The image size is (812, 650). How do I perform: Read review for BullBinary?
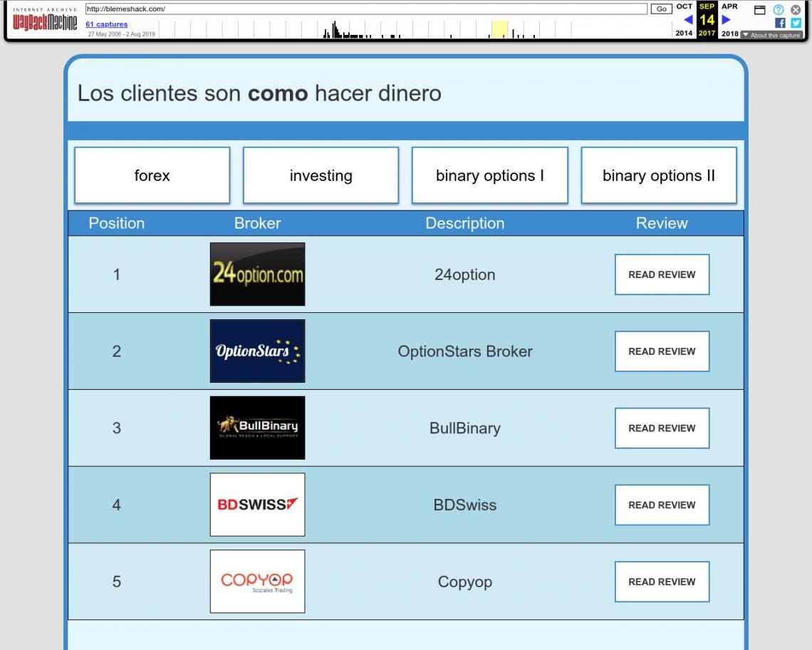[x=662, y=428]
